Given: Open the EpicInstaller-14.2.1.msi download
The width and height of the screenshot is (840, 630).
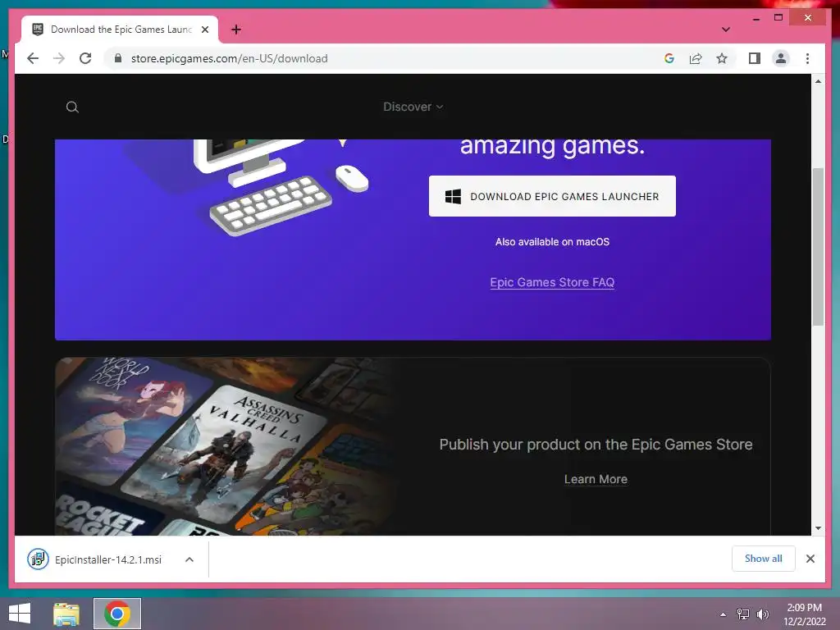Looking at the screenshot, I should (108, 559).
